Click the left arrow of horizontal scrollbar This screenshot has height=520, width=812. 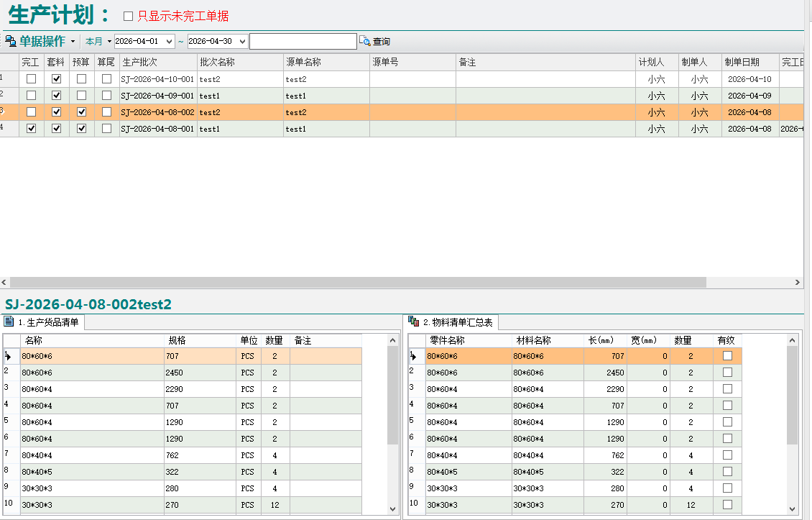click(5, 283)
